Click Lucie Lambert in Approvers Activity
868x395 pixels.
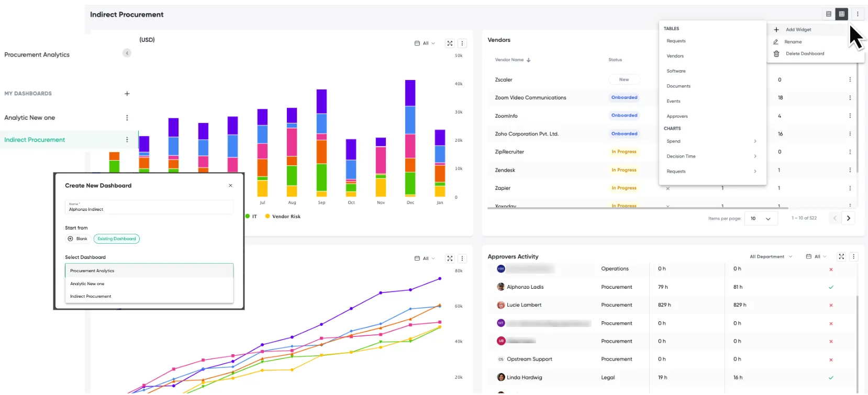click(x=524, y=305)
